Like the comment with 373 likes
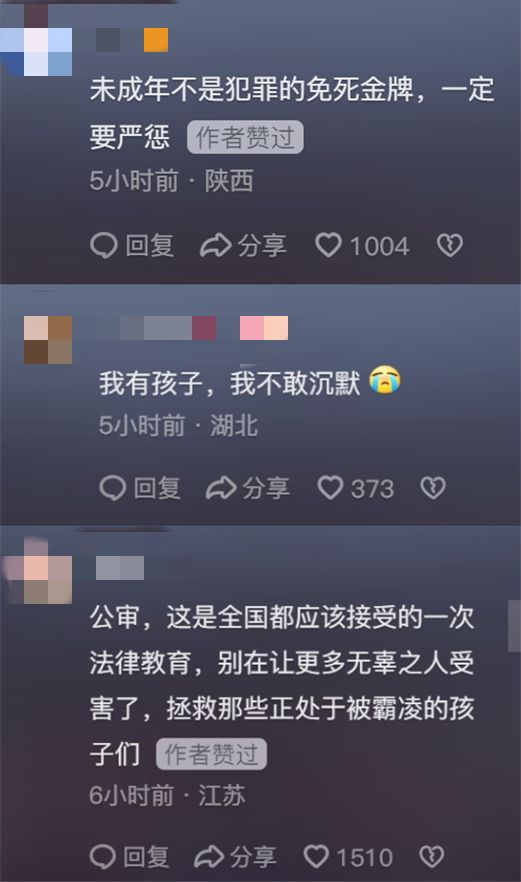 coord(356,488)
